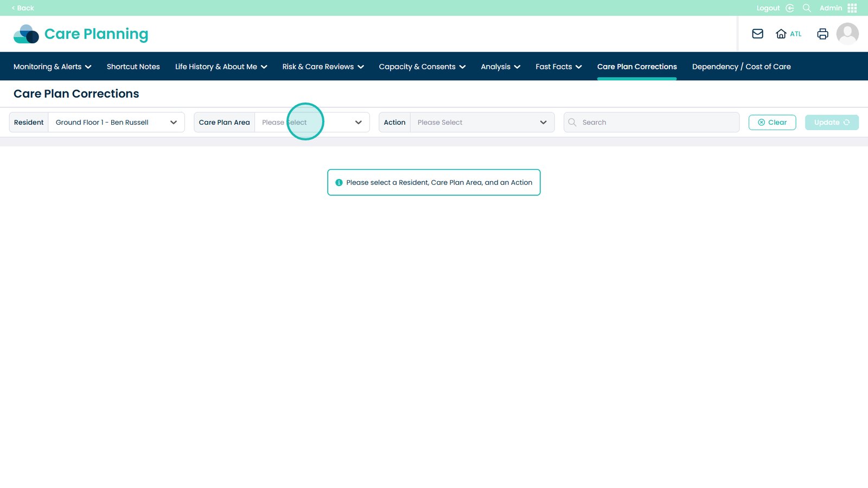This screenshot has height=488, width=868.
Task: Click into the Search input field
Action: 652,123
